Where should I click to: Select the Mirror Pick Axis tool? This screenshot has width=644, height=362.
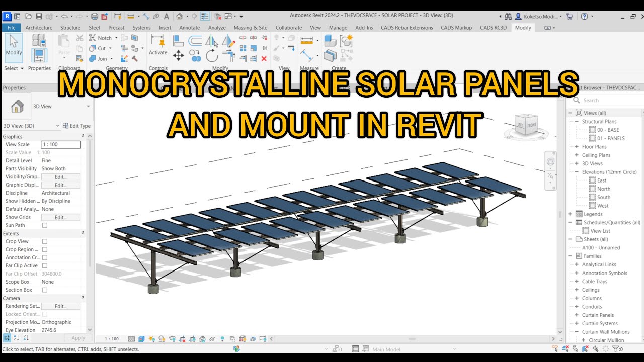coord(212,41)
